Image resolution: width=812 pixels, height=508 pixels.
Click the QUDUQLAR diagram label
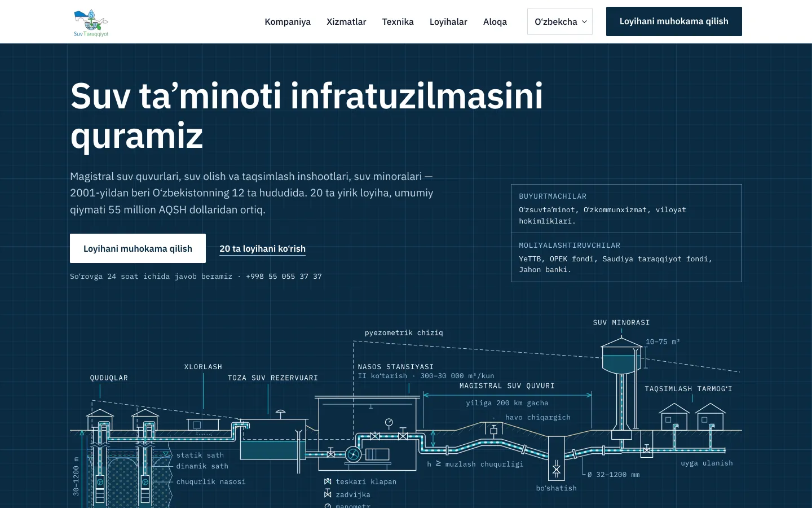pyautogui.click(x=109, y=378)
